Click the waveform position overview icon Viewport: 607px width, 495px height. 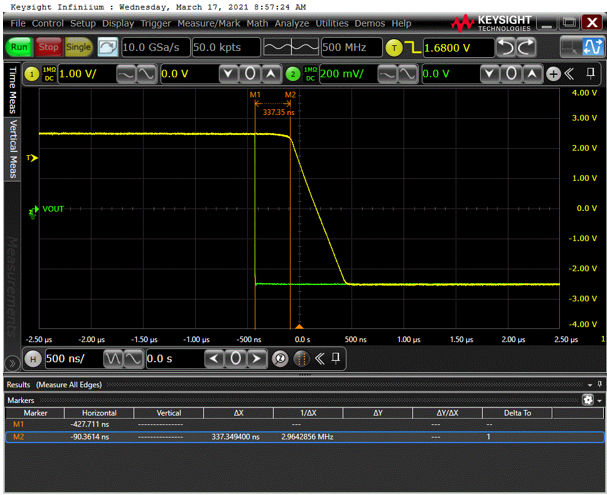[291, 47]
